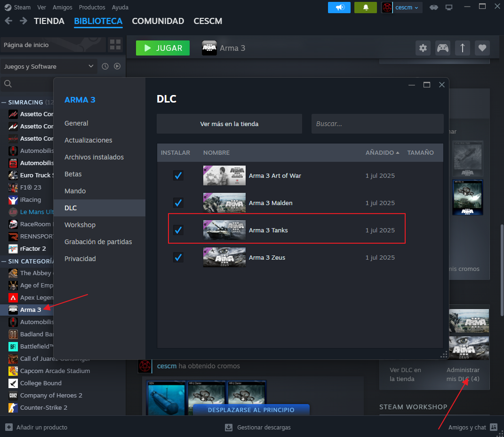This screenshot has height=437, width=504.
Task: Open the TIENDA main tab
Action: [x=49, y=21]
